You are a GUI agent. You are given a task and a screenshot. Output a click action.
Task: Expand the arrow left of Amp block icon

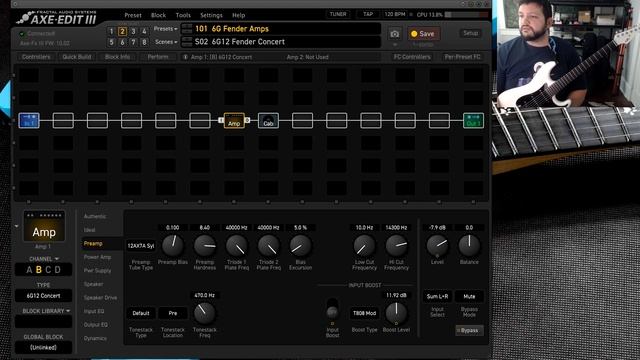tap(16, 226)
